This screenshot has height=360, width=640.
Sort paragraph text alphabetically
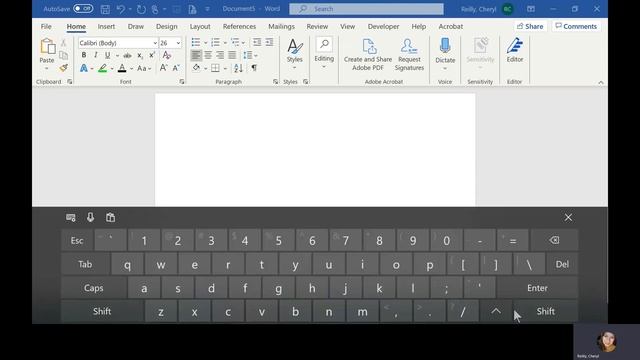coord(239,68)
